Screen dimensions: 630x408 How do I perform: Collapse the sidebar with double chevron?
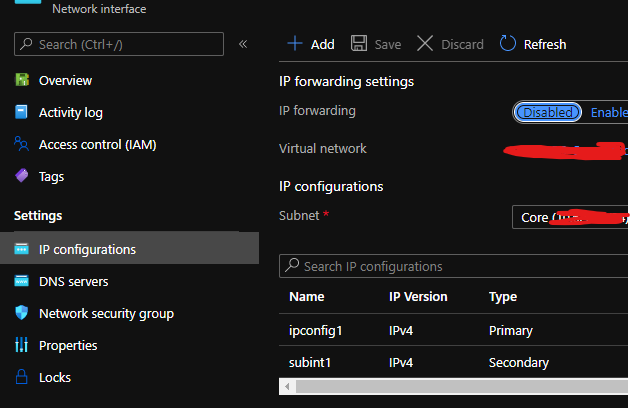(243, 44)
